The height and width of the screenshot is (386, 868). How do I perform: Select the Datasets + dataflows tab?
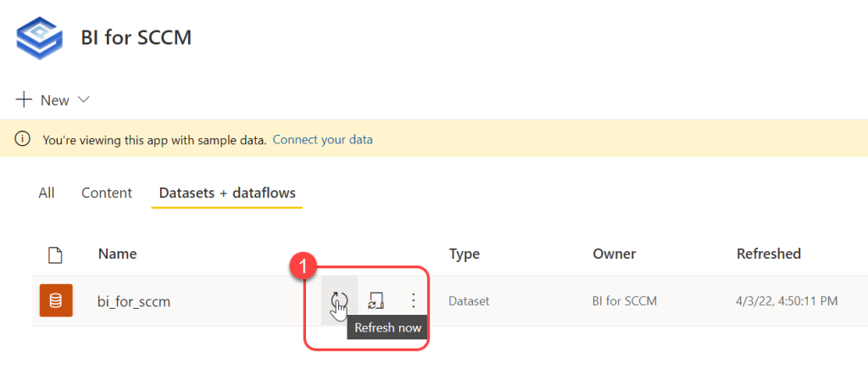227,193
